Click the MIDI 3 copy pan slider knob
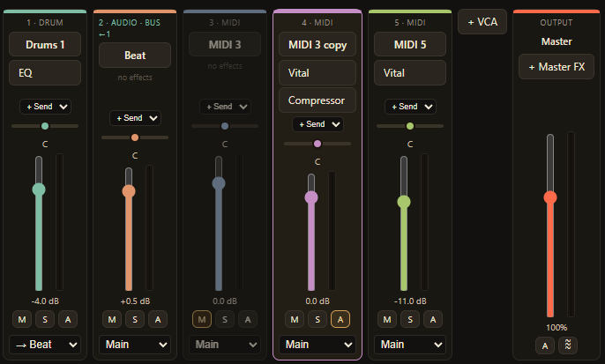Viewport: 605px width, 364px height. 317,144
